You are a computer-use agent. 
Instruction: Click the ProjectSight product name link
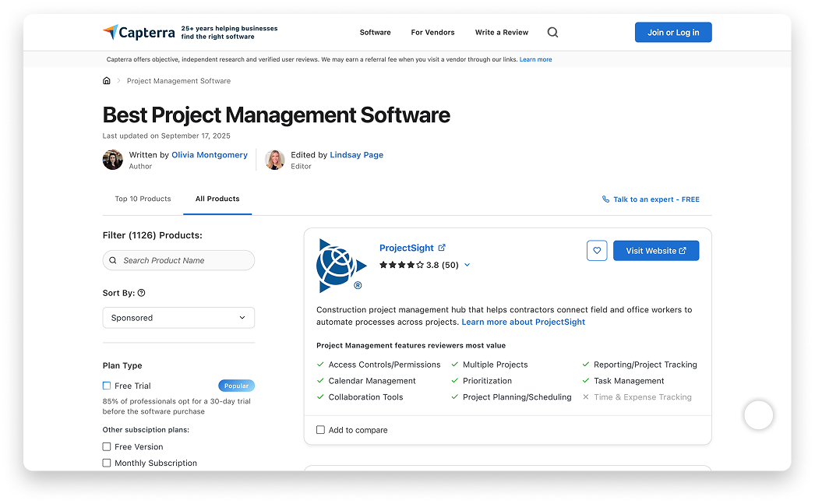click(x=407, y=248)
